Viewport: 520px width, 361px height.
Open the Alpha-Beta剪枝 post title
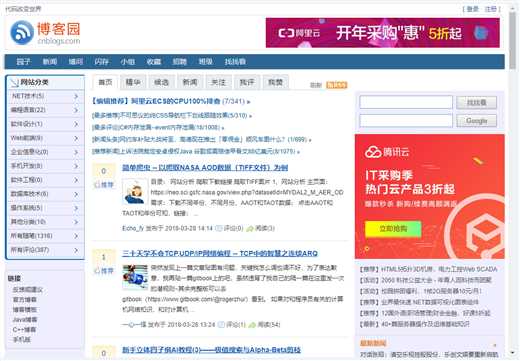click(211, 350)
